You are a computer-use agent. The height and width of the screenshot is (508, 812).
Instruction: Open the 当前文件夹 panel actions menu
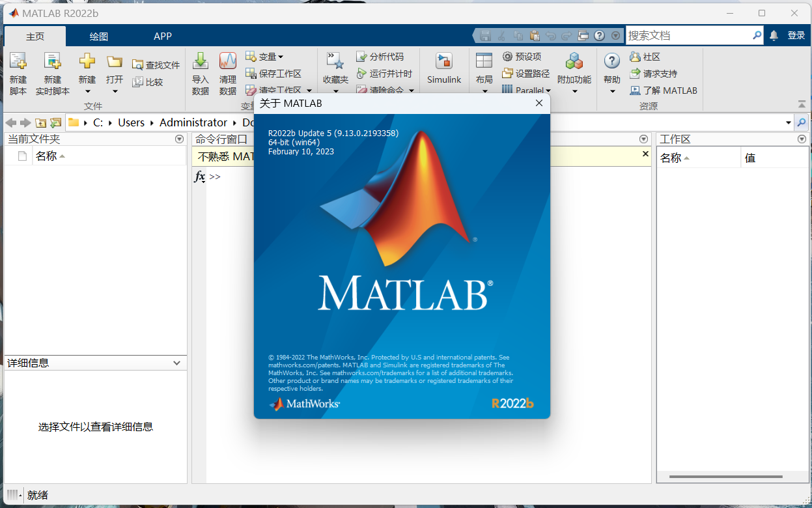pos(180,139)
